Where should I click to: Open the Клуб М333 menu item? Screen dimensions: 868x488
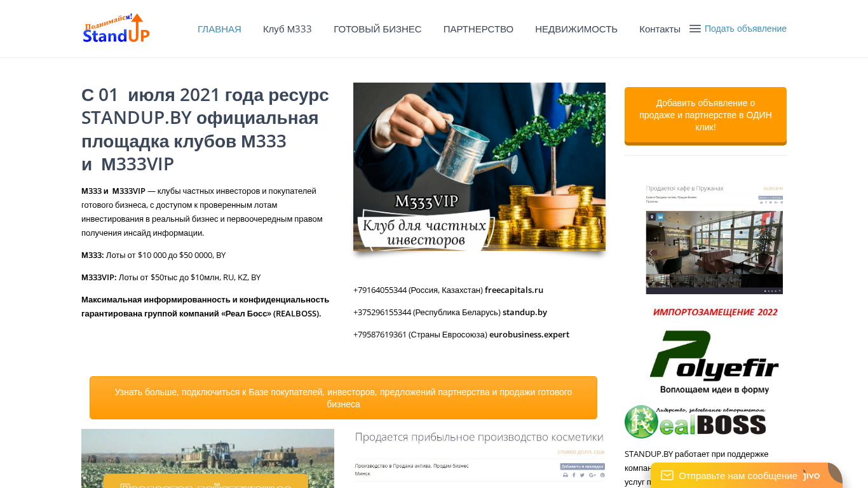tap(287, 29)
